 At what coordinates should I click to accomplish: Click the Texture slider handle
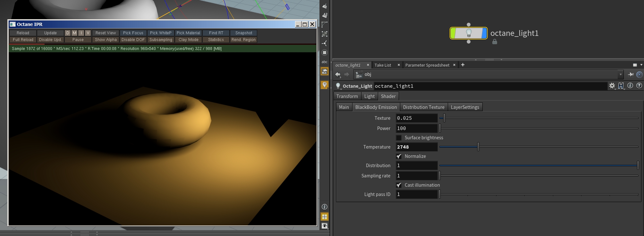pos(444,118)
